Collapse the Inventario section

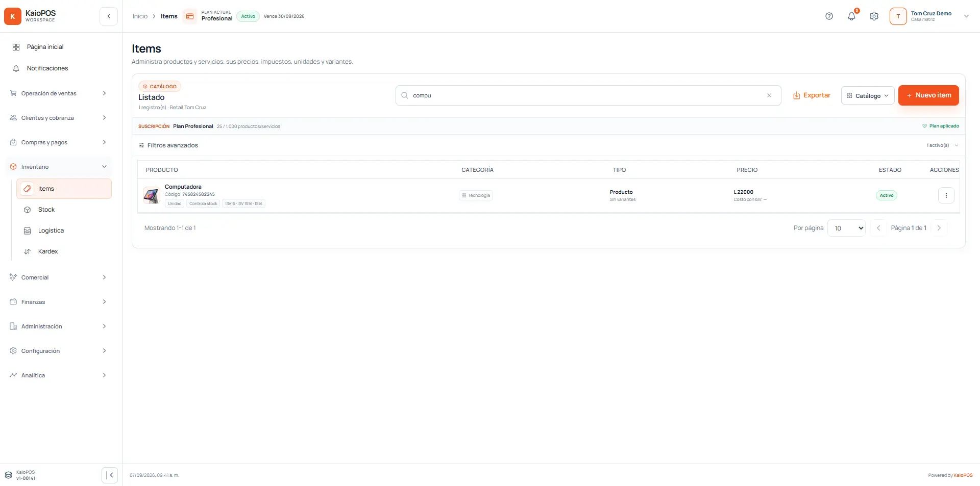59,167
